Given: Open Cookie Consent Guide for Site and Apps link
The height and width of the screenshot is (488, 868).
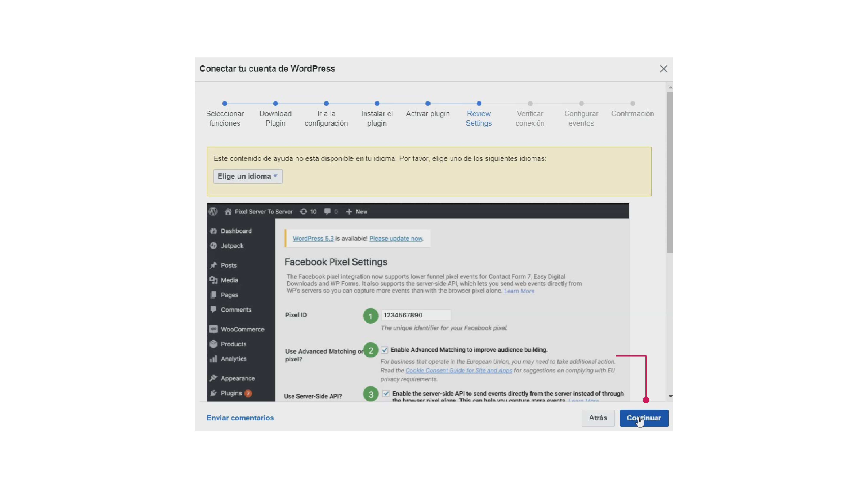Looking at the screenshot, I should point(459,370).
